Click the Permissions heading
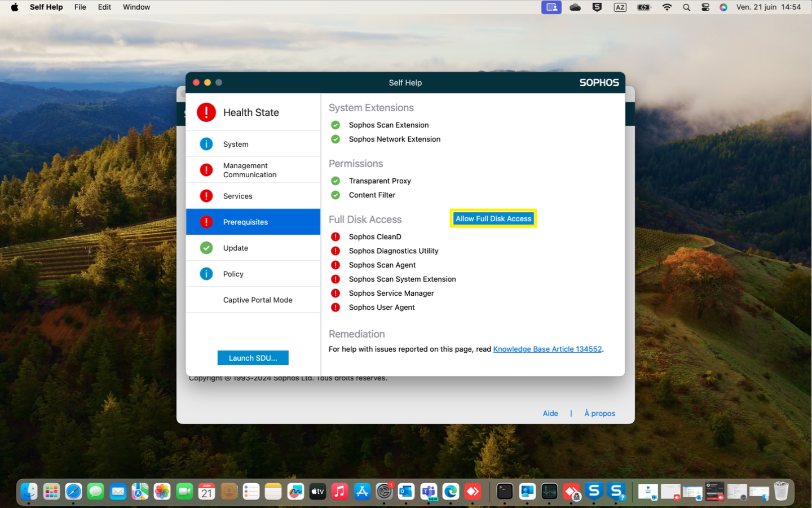 356,164
